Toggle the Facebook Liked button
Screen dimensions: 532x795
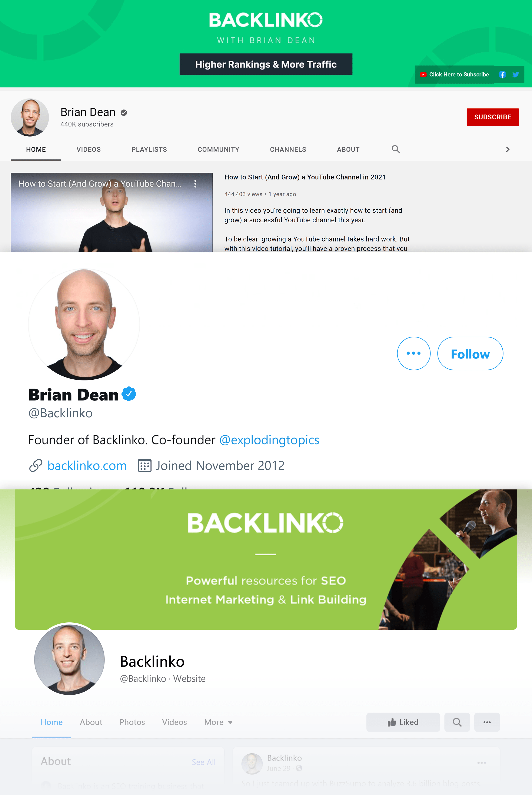[x=403, y=722]
